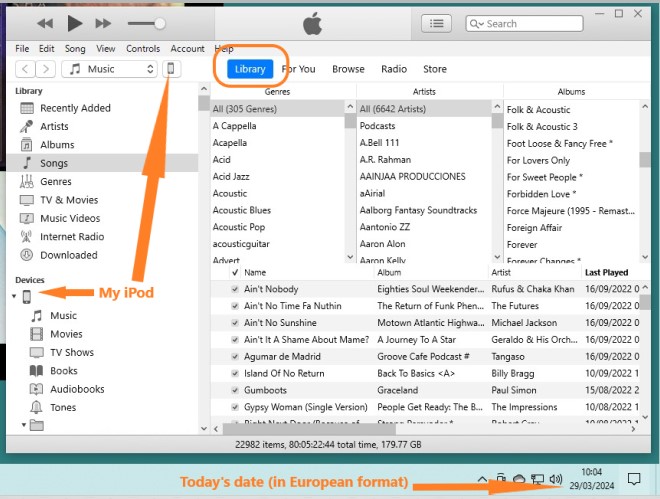Start playback with the Play button
This screenshot has height=499, width=660.
click(x=75, y=23)
